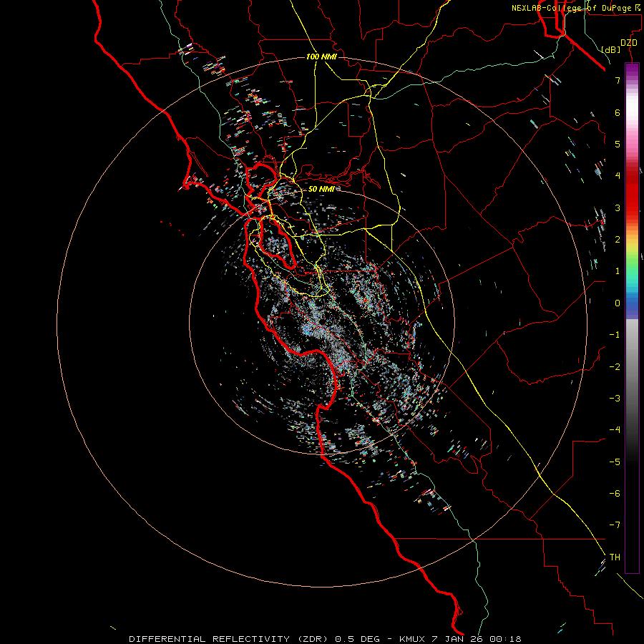Click the '3' value on color scale
The height and width of the screenshot is (644, 644).
[x=618, y=208]
